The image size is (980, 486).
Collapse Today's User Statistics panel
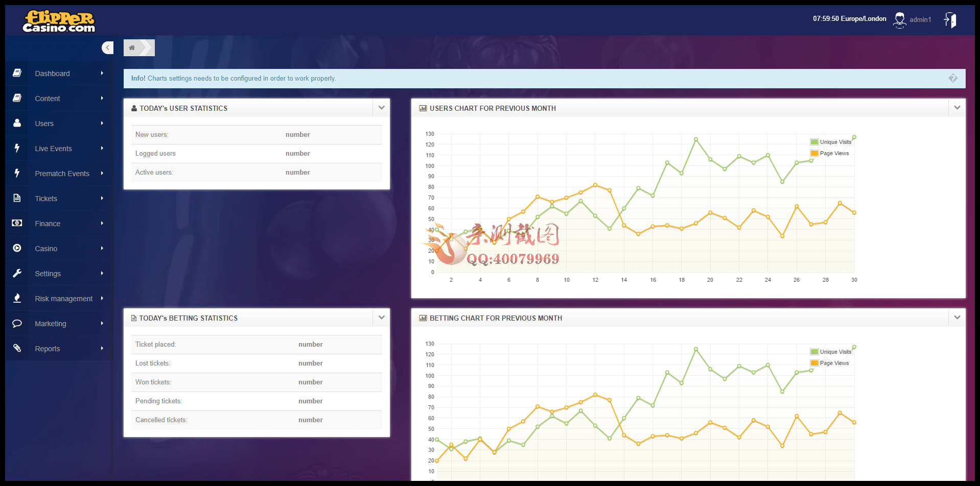pyautogui.click(x=381, y=108)
